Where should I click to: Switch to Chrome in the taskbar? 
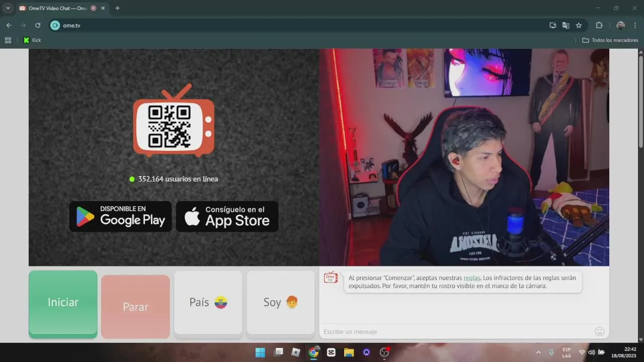pyautogui.click(x=313, y=352)
